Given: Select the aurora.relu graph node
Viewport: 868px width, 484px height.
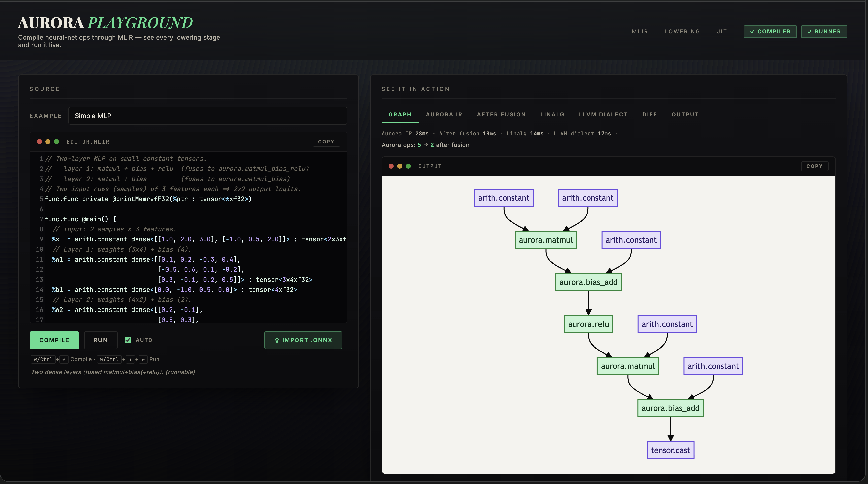Looking at the screenshot, I should 588,324.
